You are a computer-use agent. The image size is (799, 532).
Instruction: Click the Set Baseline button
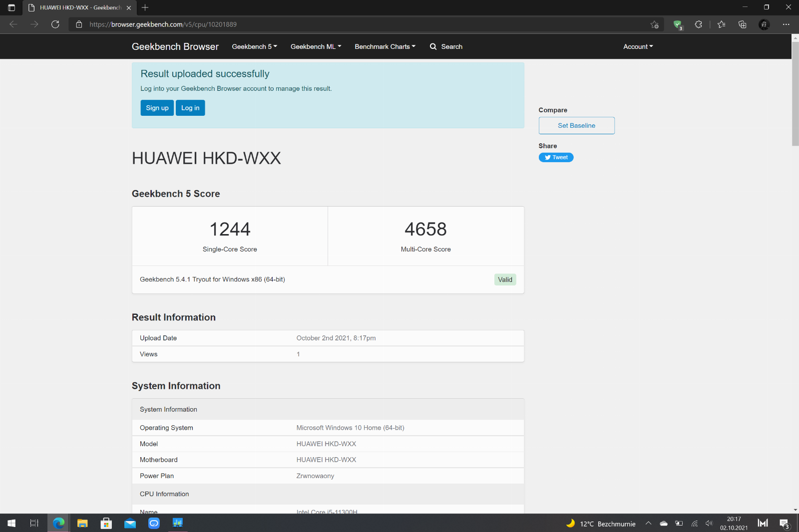[576, 125]
